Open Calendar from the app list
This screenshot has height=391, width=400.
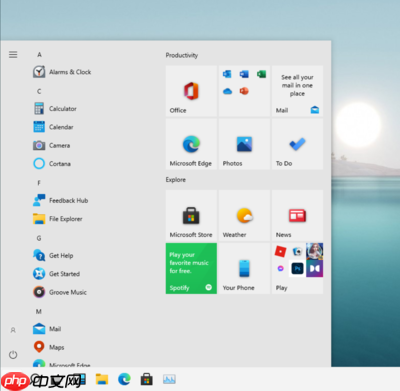pyautogui.click(x=53, y=127)
